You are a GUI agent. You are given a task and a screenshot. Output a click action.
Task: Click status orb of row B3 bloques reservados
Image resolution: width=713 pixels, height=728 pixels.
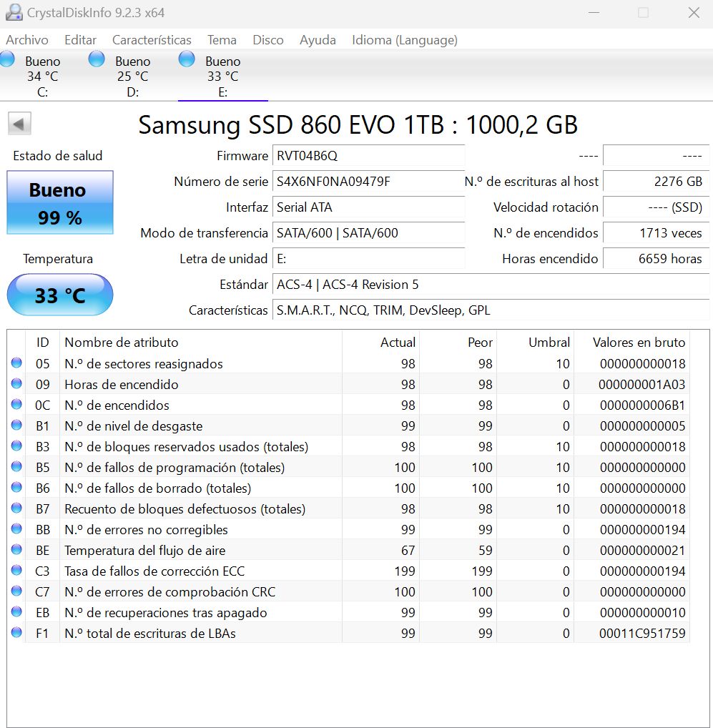tap(16, 446)
